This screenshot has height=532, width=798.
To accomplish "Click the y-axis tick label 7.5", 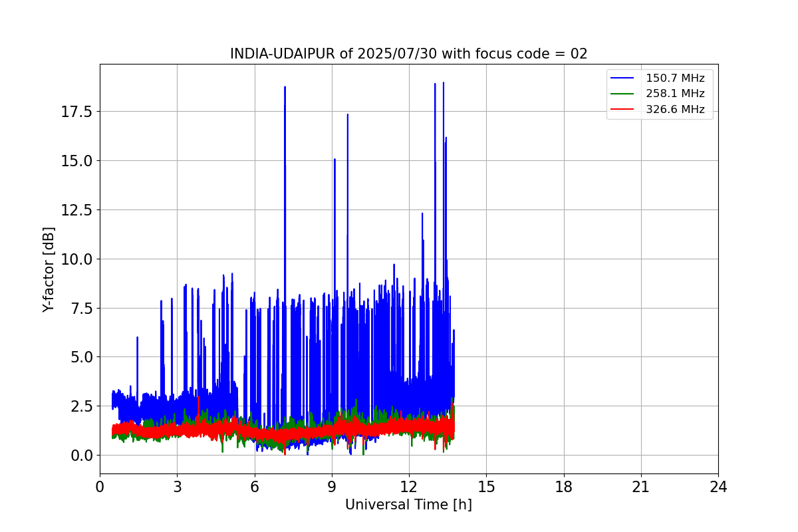I will click(x=82, y=308).
